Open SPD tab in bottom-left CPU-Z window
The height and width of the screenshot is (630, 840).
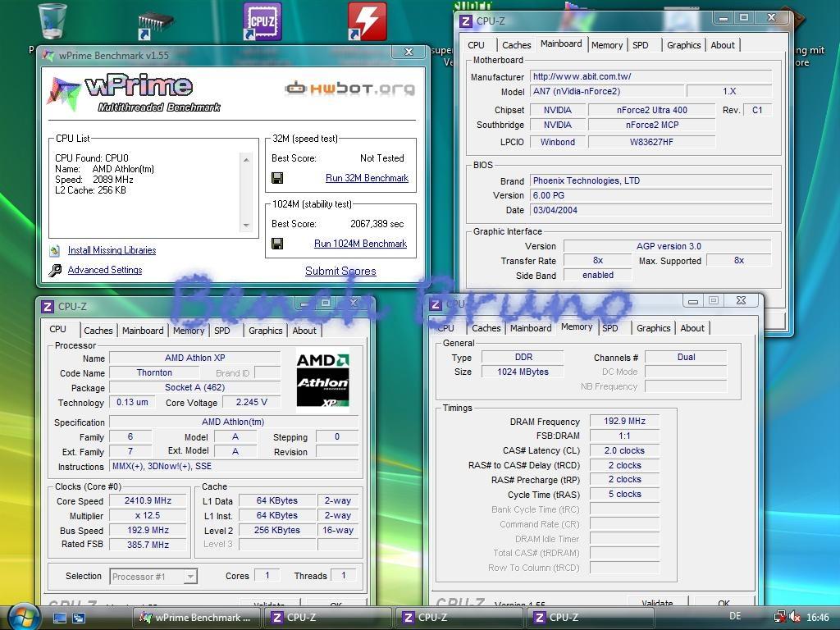click(222, 331)
